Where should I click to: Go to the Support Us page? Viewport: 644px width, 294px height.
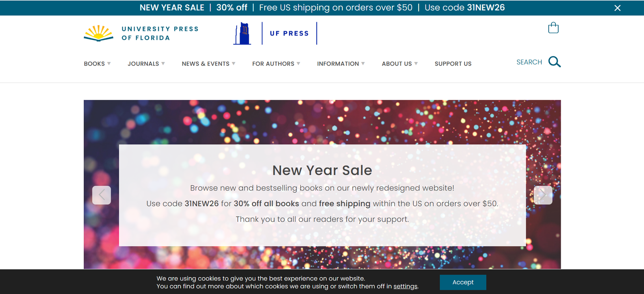[453, 64]
